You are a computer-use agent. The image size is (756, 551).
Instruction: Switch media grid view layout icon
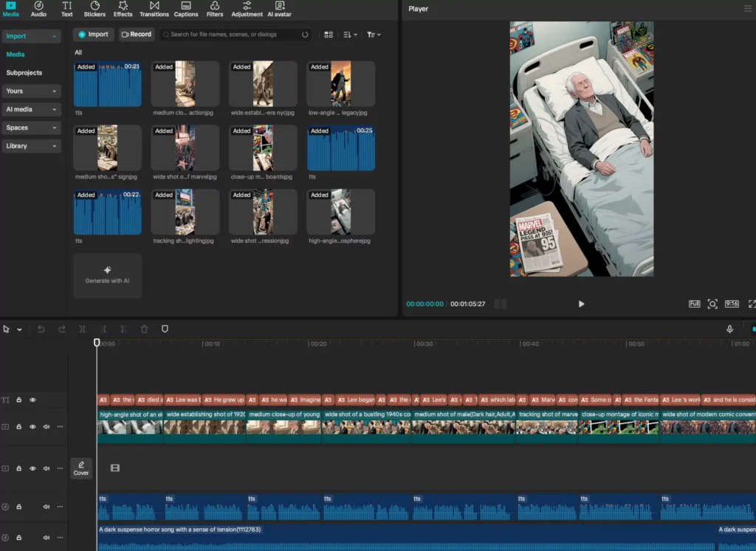click(x=329, y=35)
